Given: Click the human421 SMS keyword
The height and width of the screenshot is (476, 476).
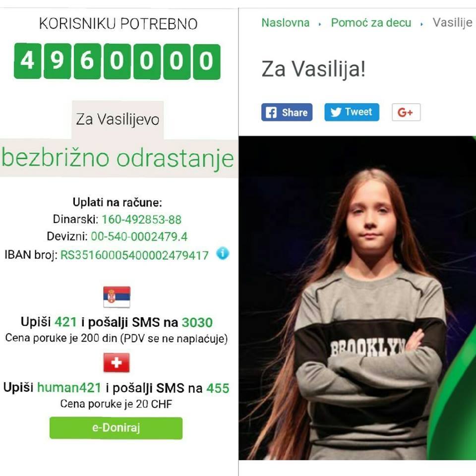Looking at the screenshot, I should (x=69, y=388).
